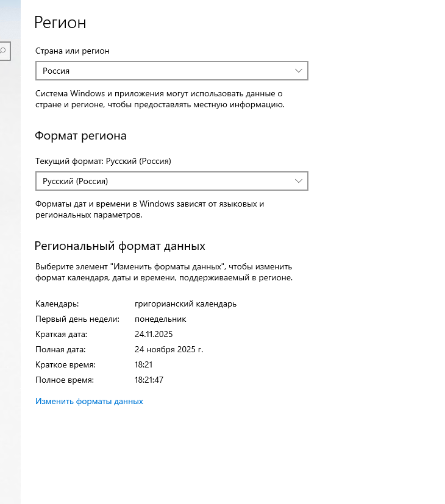The height and width of the screenshot is (504, 445).
Task: Click the short time value 18:21
Action: pyautogui.click(x=143, y=364)
